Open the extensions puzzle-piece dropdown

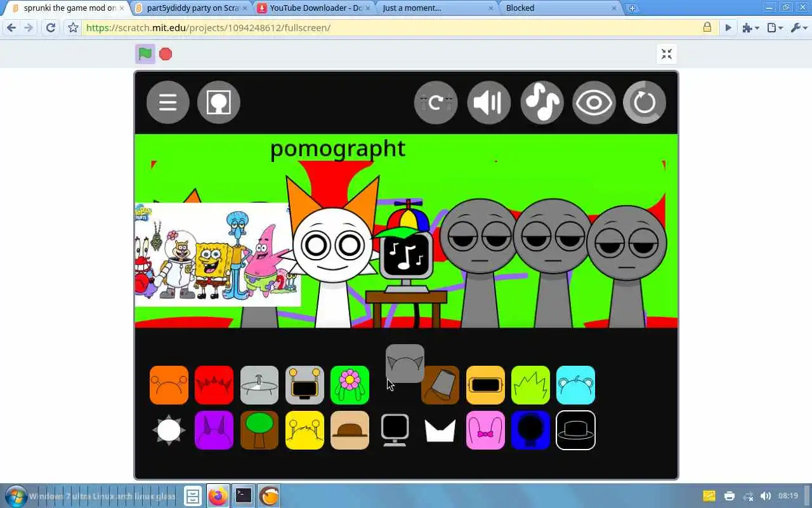[x=751, y=28]
